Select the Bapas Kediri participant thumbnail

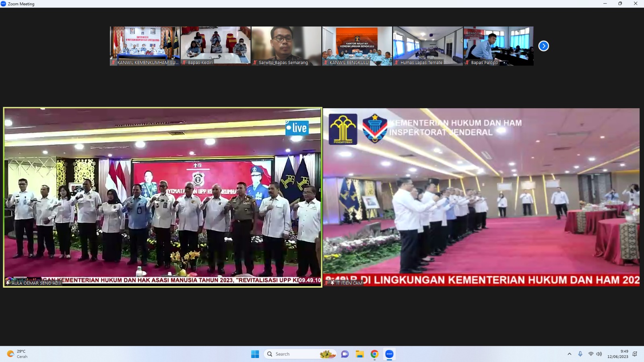point(216,45)
